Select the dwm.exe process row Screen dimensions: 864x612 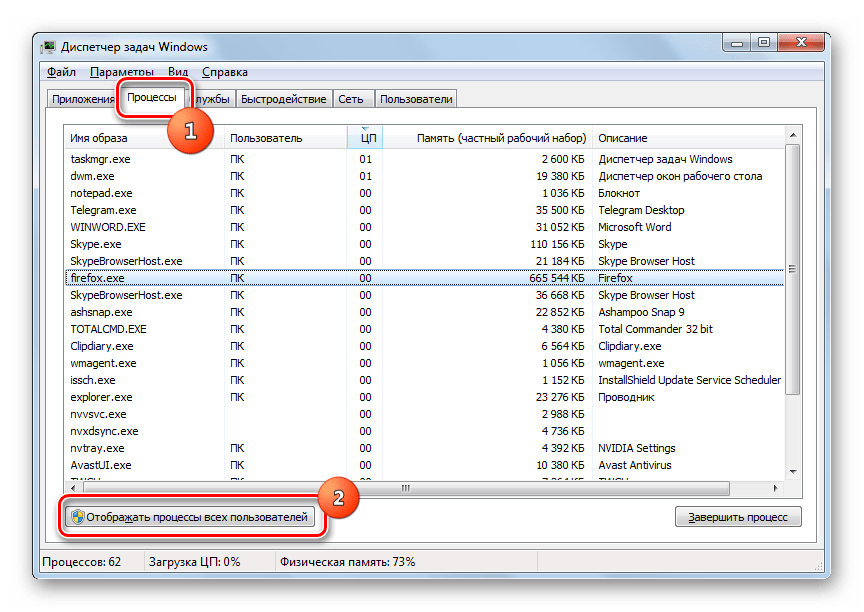[x=424, y=176]
